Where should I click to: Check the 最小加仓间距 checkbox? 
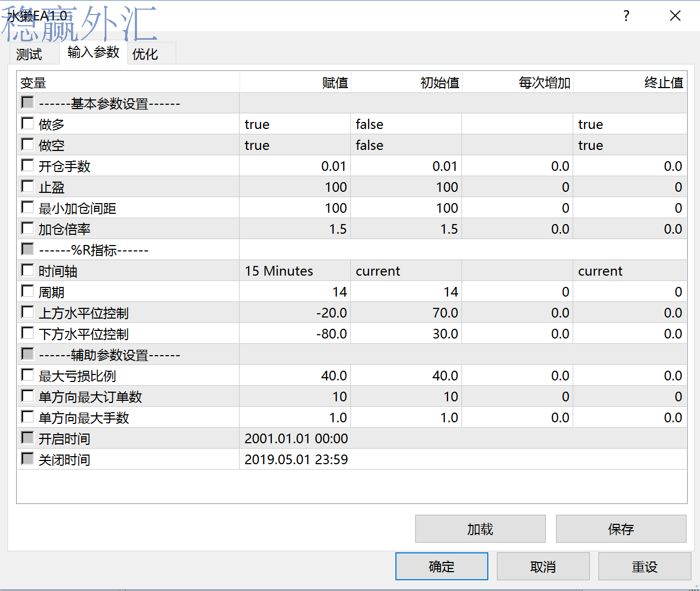[x=27, y=207]
